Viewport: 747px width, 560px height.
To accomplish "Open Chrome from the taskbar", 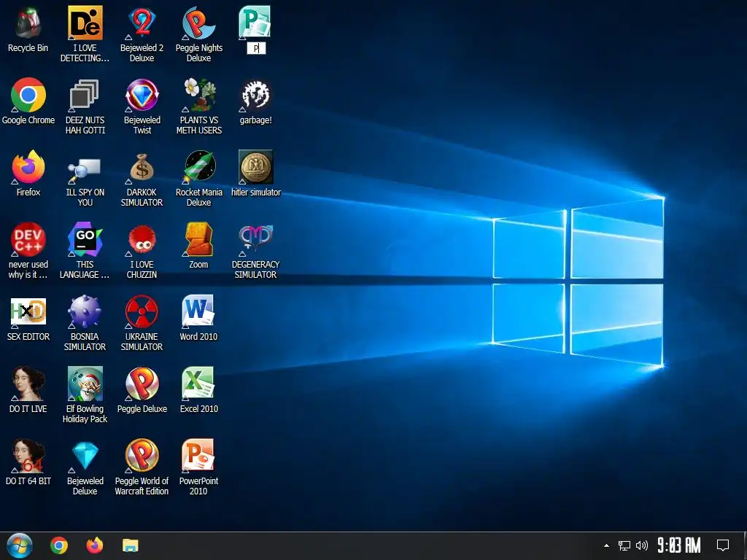I will tap(59, 545).
